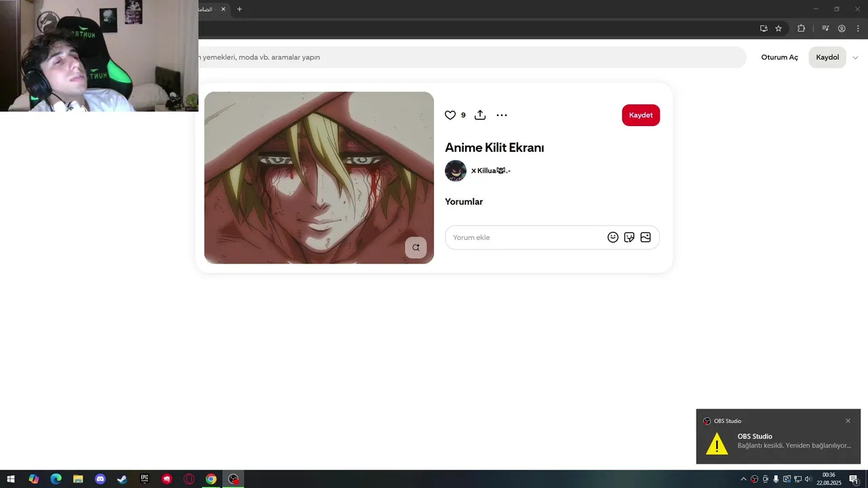Switch to OBS Studio in the taskbar
The width and height of the screenshot is (868, 488).
tap(233, 479)
